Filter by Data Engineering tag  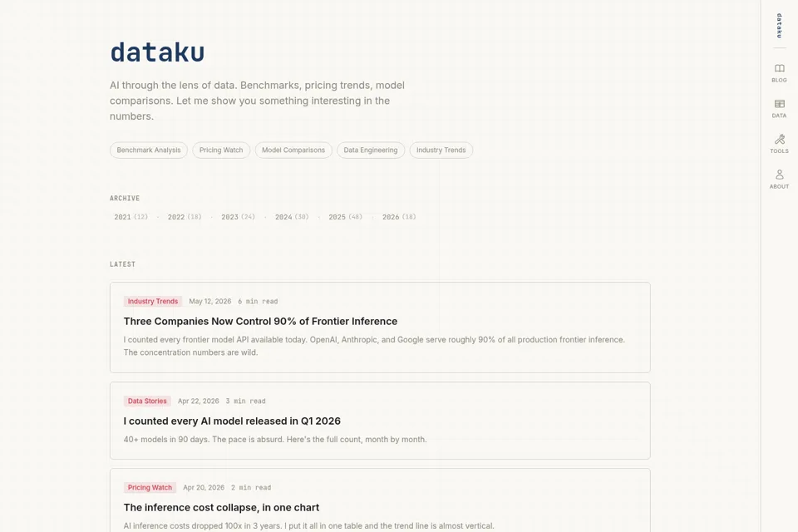point(371,150)
